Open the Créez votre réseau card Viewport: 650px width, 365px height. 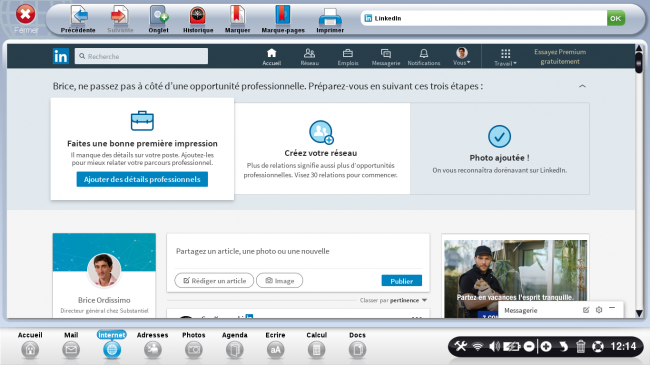pyautogui.click(x=321, y=148)
